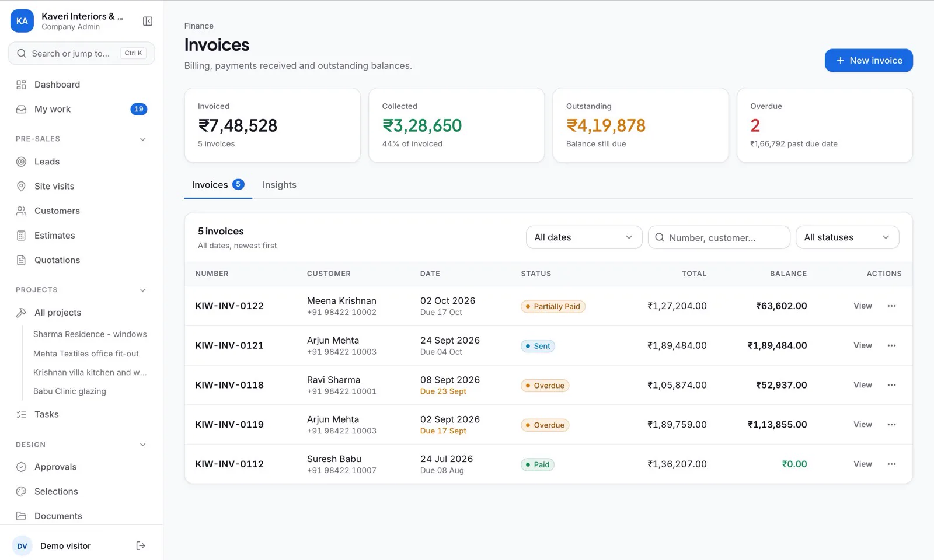Image resolution: width=934 pixels, height=560 pixels.
Task: Open more actions for KIW-INV-0112
Action: (891, 464)
